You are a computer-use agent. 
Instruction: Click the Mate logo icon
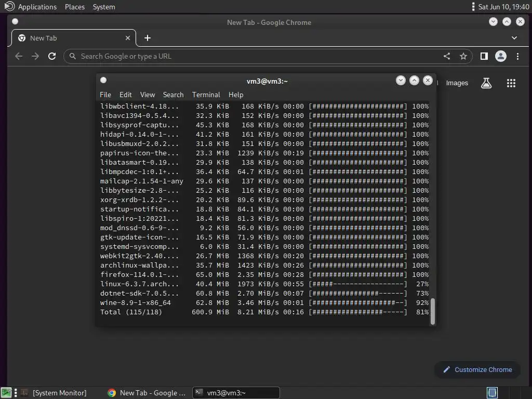point(9,6)
